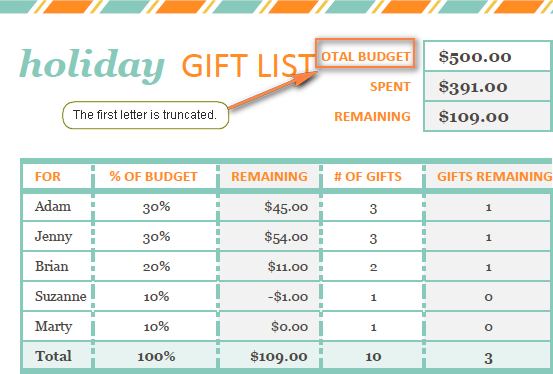Screen dimensions: 553x374
Task: Select the % OF BUDGET column header
Action: (x=155, y=176)
